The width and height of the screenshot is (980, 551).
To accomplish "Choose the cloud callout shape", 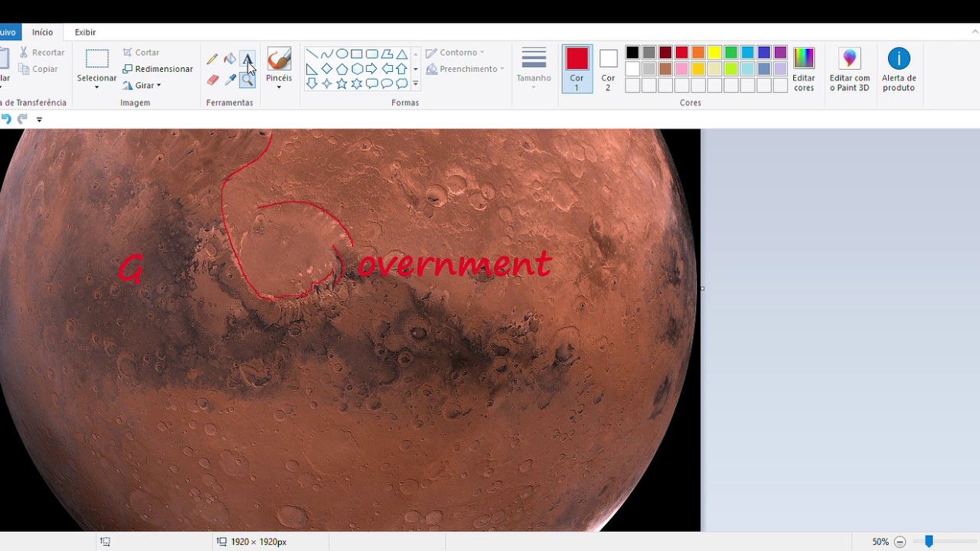I will coord(401,83).
